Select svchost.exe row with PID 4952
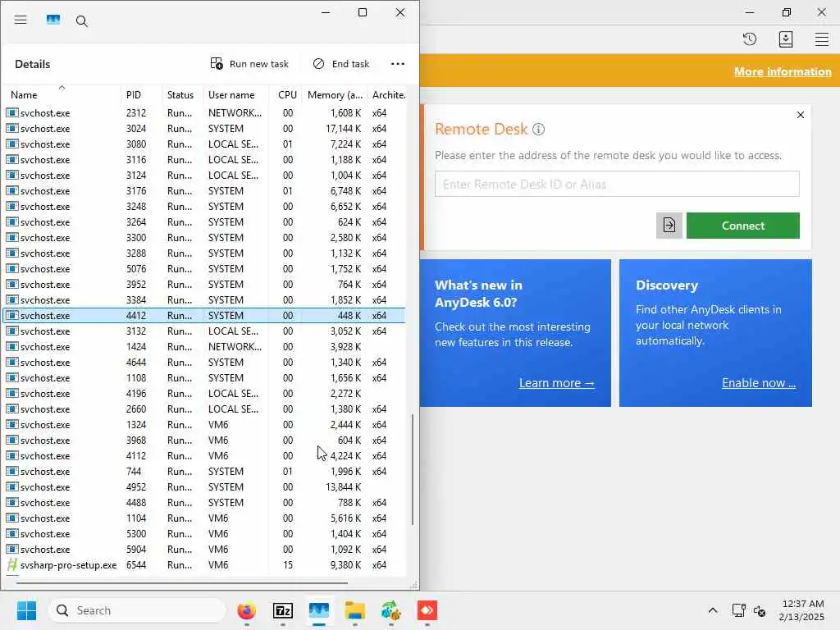Image resolution: width=840 pixels, height=630 pixels. (205, 487)
